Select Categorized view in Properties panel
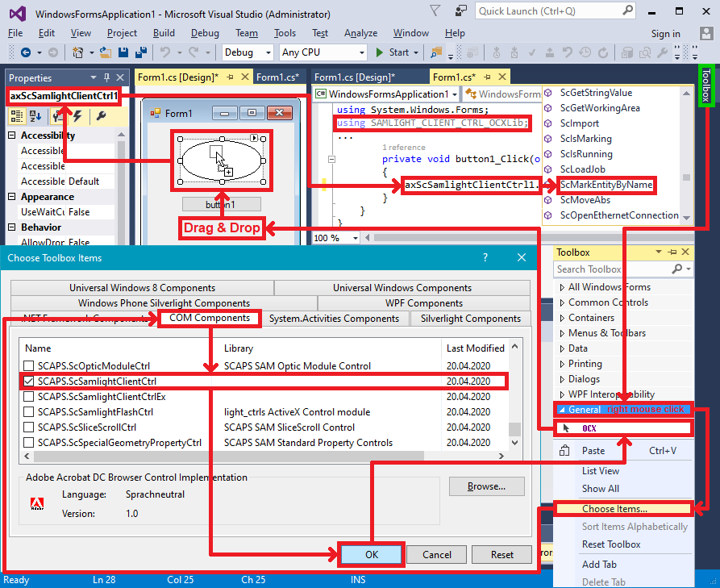The width and height of the screenshot is (720, 588). pyautogui.click(x=17, y=116)
